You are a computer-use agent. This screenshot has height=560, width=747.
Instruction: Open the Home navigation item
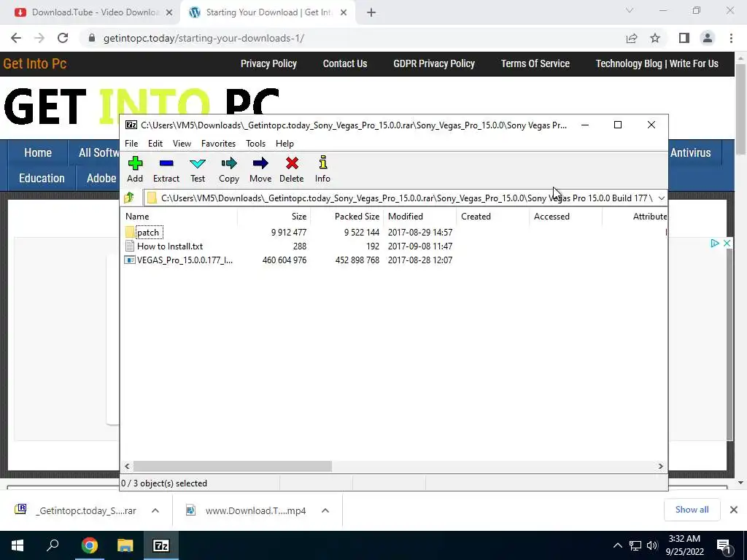pos(38,153)
